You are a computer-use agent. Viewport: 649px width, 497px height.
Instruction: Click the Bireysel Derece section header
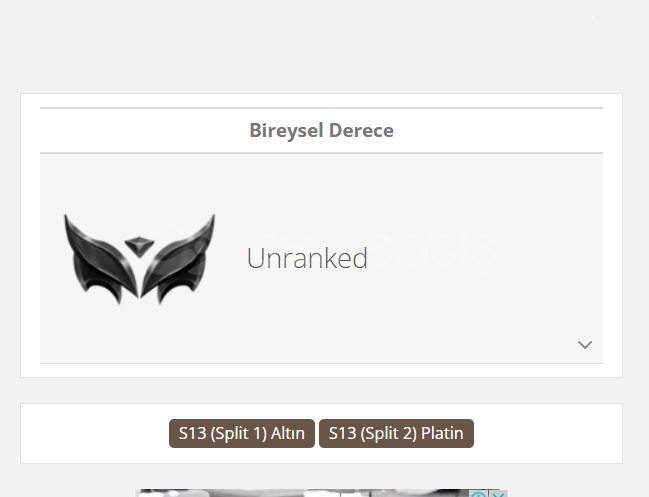(x=321, y=130)
